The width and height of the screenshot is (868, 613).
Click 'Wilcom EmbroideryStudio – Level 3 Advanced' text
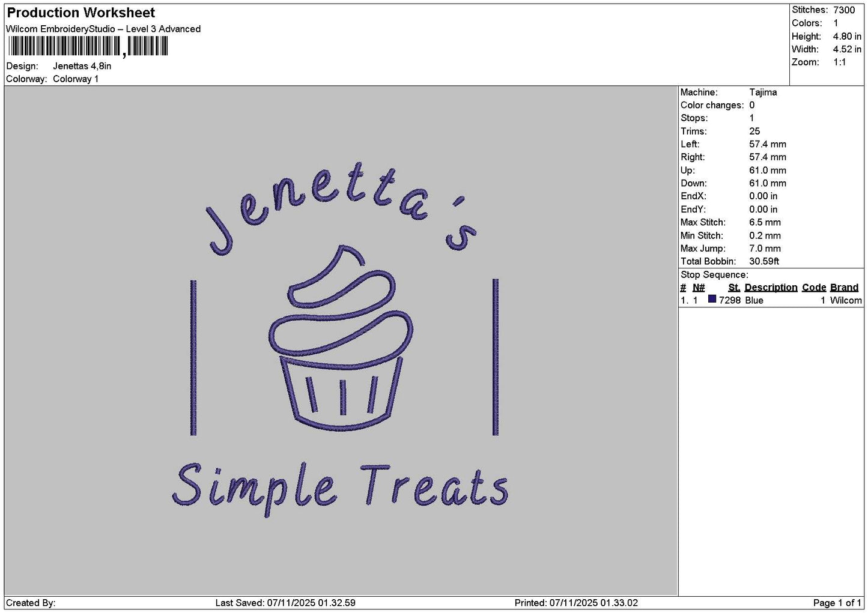103,29
